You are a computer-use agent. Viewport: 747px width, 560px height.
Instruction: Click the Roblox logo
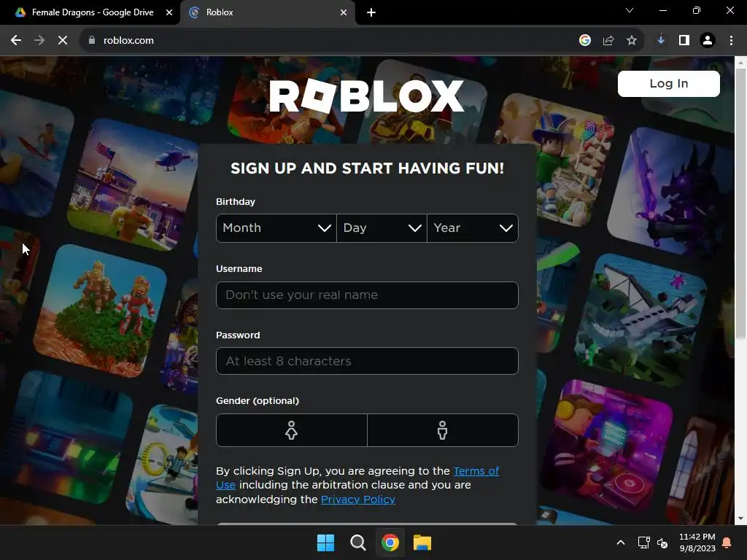(366, 96)
